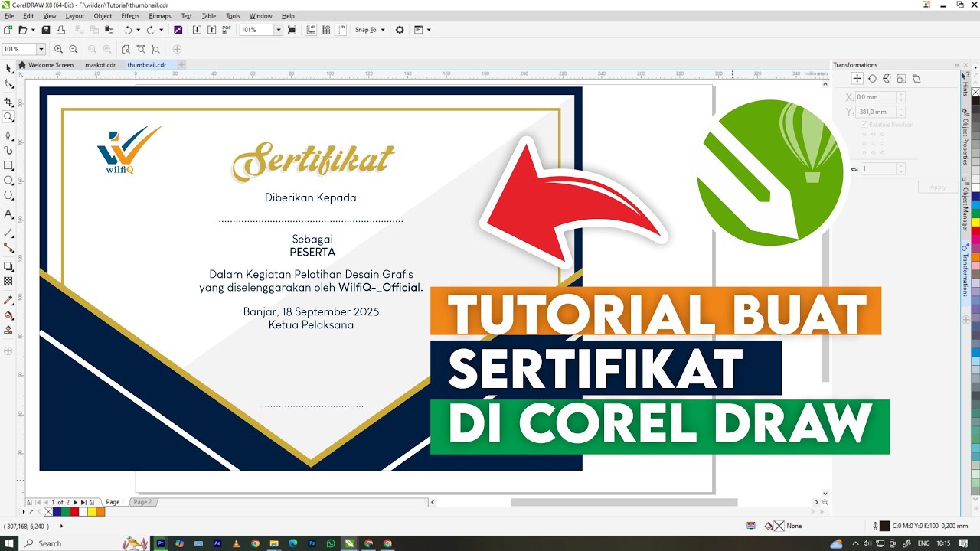Select the Ellipse tool in the toolbox
Screen dimensions: 980x551
tap(8, 181)
